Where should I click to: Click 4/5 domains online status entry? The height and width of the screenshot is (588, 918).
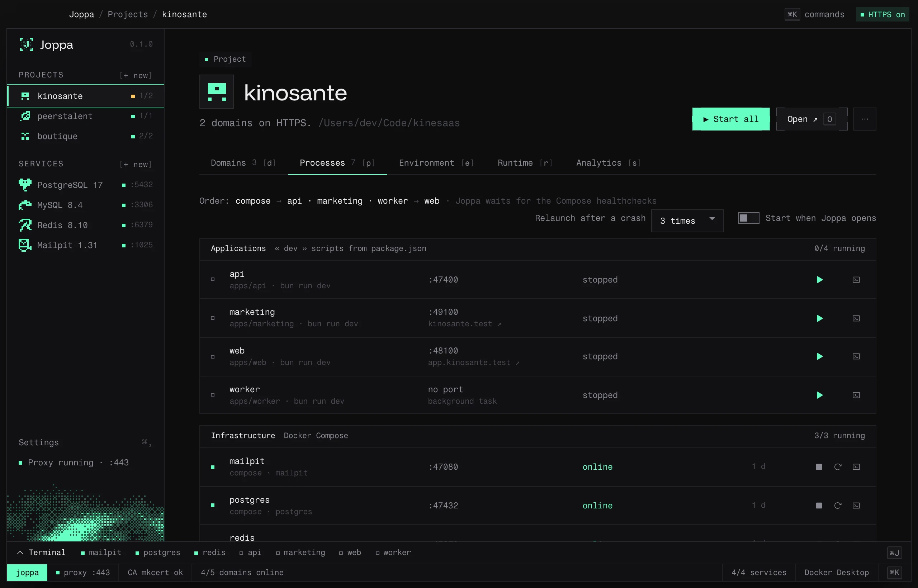tap(242, 572)
